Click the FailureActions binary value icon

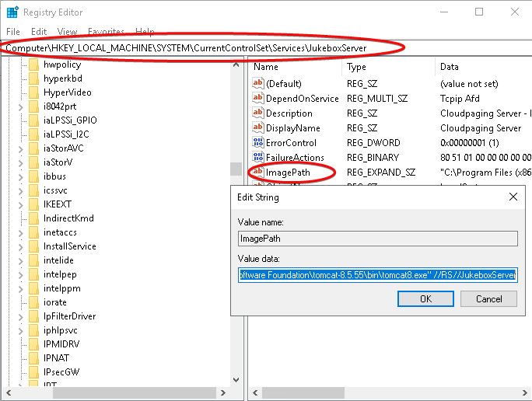(258, 158)
